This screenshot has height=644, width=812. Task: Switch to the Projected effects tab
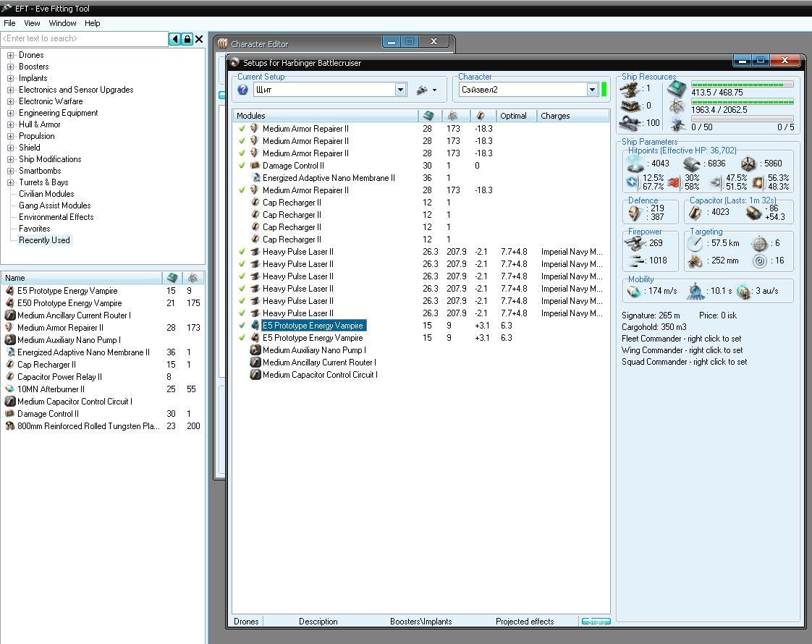(525, 622)
